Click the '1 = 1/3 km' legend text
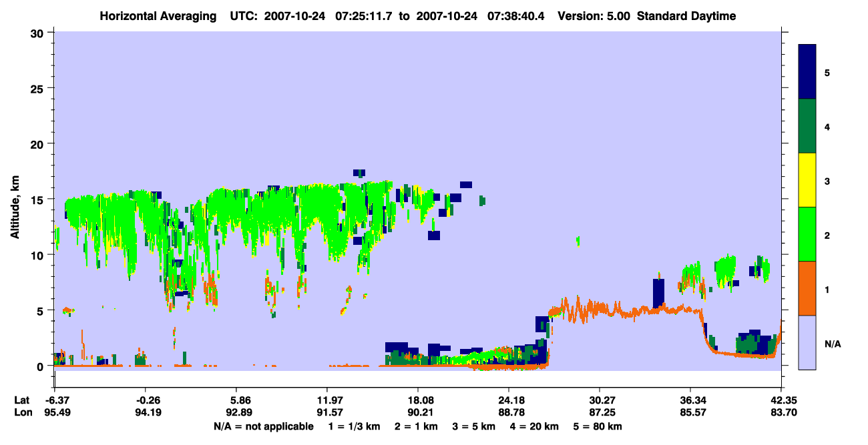 (x=355, y=426)
